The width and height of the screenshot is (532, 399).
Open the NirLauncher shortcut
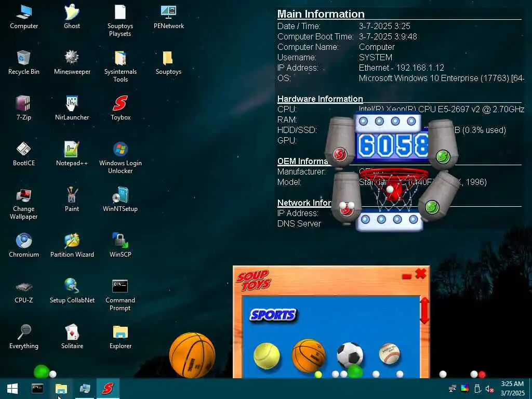[72, 108]
